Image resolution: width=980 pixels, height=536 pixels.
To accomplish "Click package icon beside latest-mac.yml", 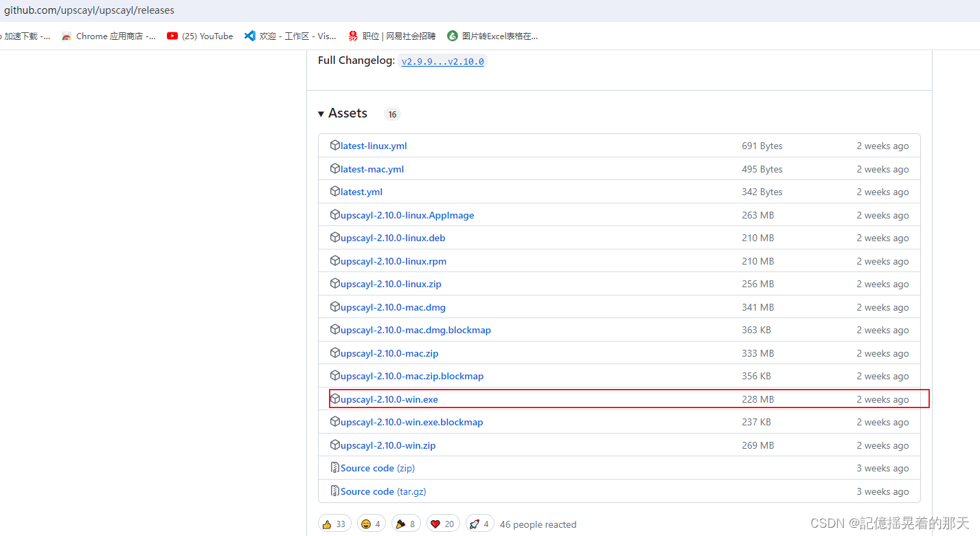I will pyautogui.click(x=335, y=168).
